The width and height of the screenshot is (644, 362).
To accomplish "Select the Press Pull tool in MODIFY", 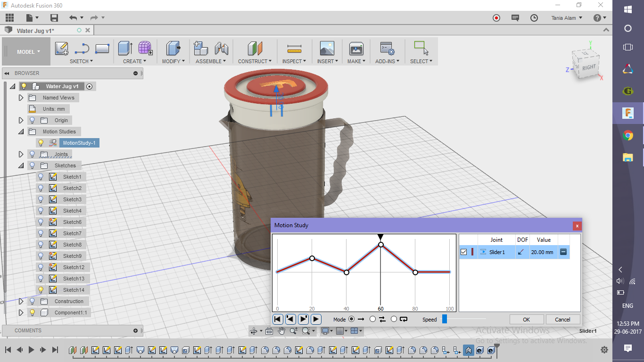I will click(173, 48).
